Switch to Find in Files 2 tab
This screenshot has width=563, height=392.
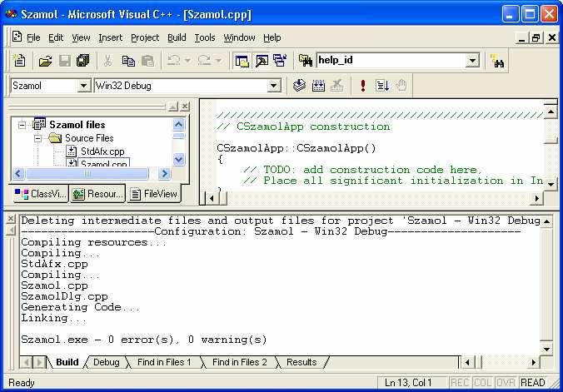point(240,362)
